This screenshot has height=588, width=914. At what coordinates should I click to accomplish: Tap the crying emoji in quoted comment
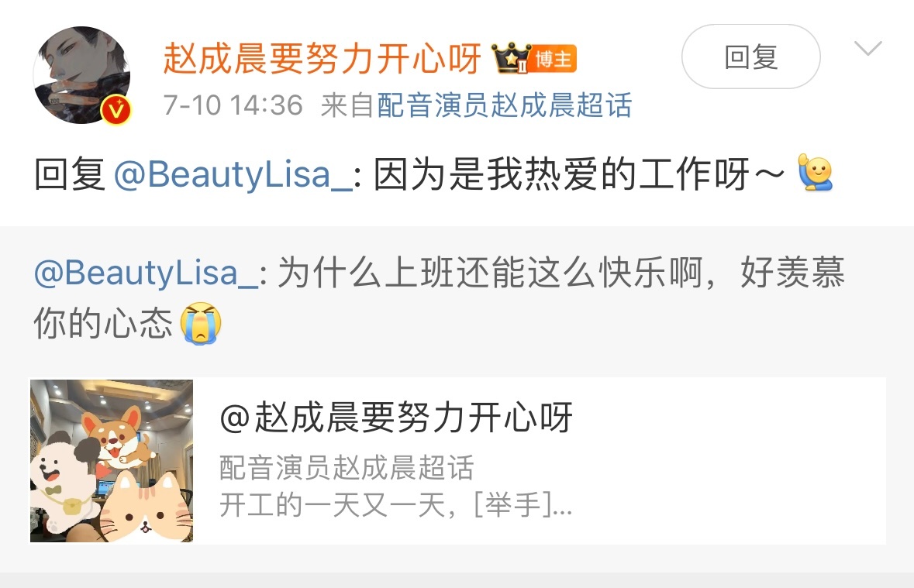point(201,323)
